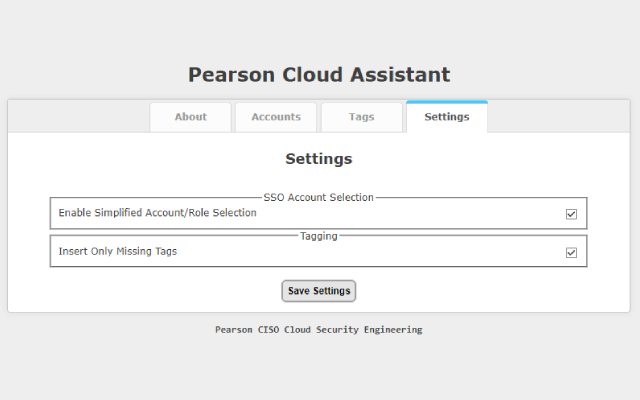Viewport: 640px width, 400px height.
Task: Open the About tab
Action: pyautogui.click(x=191, y=117)
